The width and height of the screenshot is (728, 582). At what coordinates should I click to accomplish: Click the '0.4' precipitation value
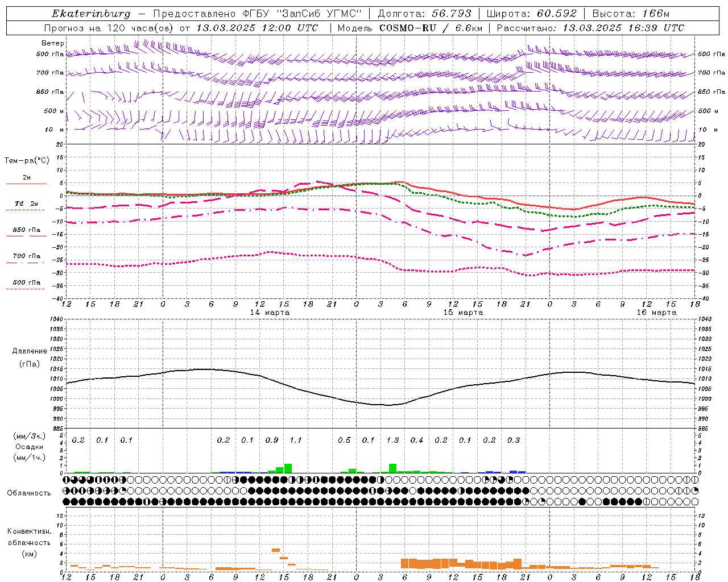click(417, 440)
